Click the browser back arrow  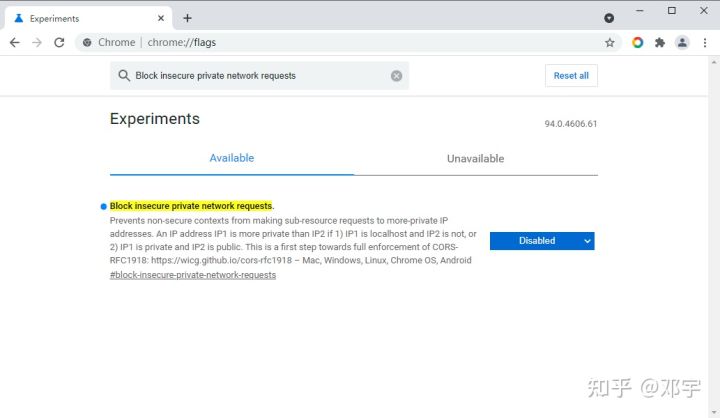[x=14, y=43]
